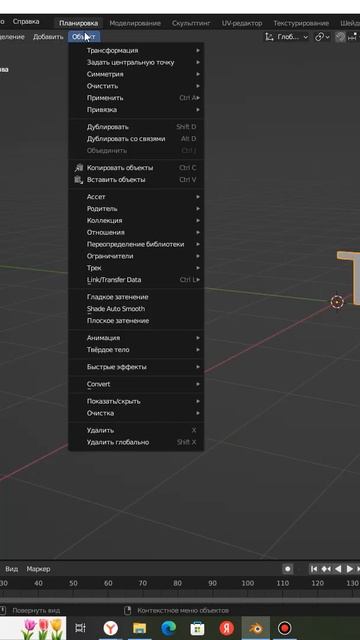
Task: Open the Ограничители submenu
Action: [x=136, y=256]
